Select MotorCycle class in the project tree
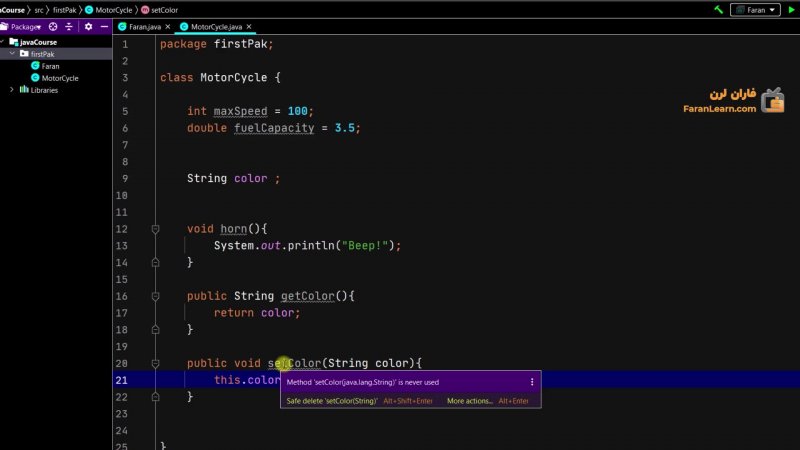The image size is (800, 450). pos(59,78)
